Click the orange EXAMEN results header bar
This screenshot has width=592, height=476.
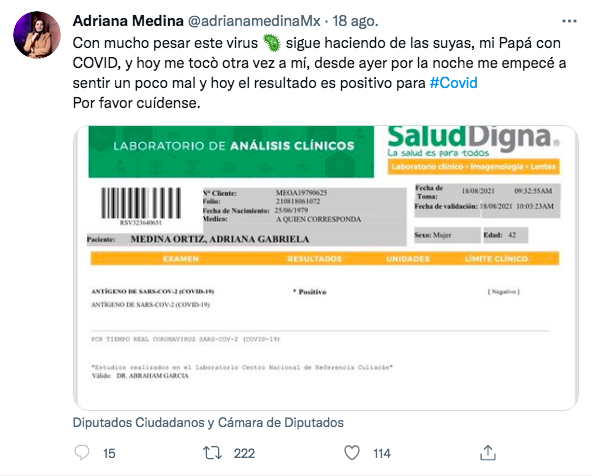click(x=325, y=259)
